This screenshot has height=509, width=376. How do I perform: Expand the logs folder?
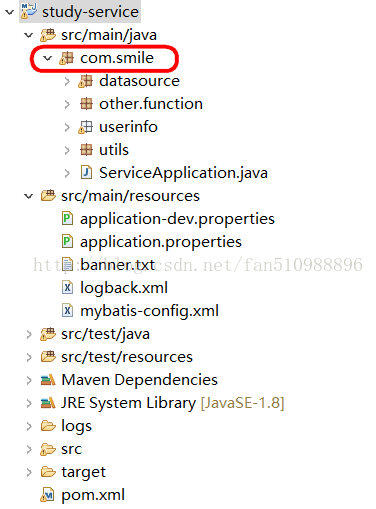29,426
